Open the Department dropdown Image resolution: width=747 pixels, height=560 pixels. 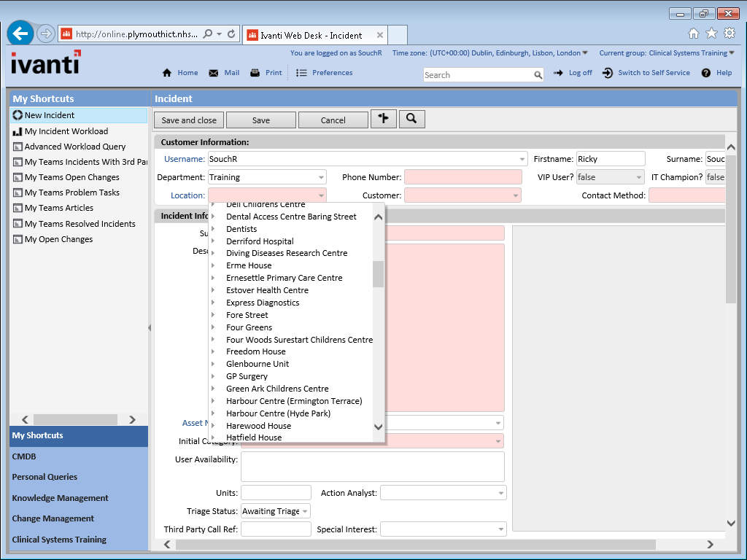[322, 178]
